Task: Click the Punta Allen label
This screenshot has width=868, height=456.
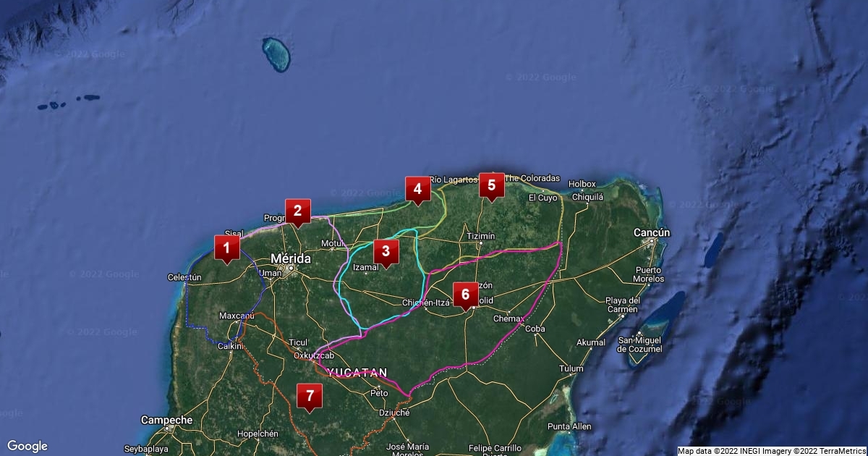Action: [569, 426]
